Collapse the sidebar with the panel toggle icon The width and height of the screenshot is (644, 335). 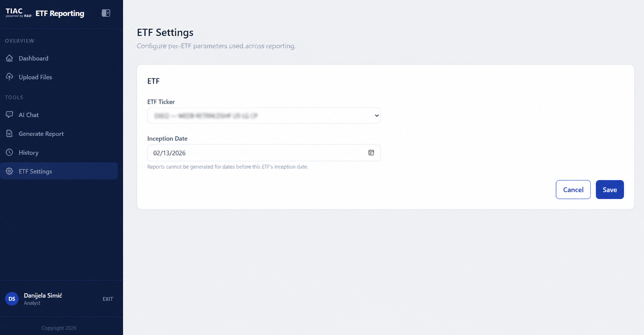[x=106, y=13]
